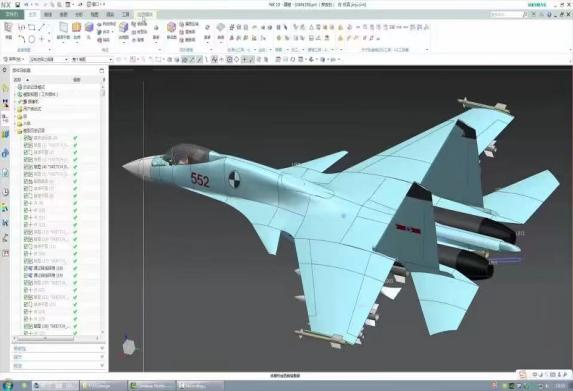Screen dimensions: 573x391
Task: Click the view triad orientation cube in the viewport
Action: click(128, 347)
